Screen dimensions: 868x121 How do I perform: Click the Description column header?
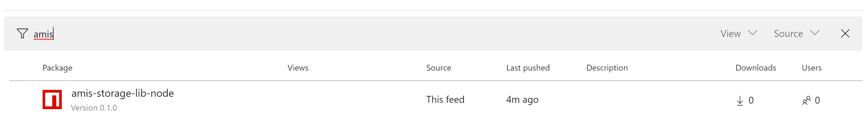click(x=607, y=68)
